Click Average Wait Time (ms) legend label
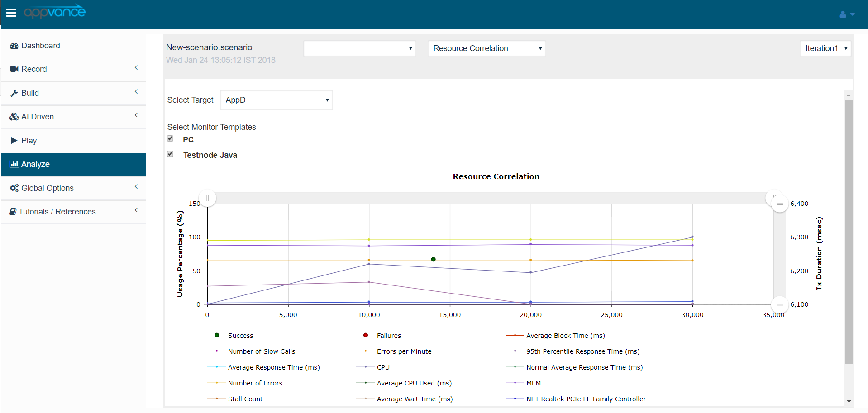Screen dimensions: 868x413 [x=415, y=399]
